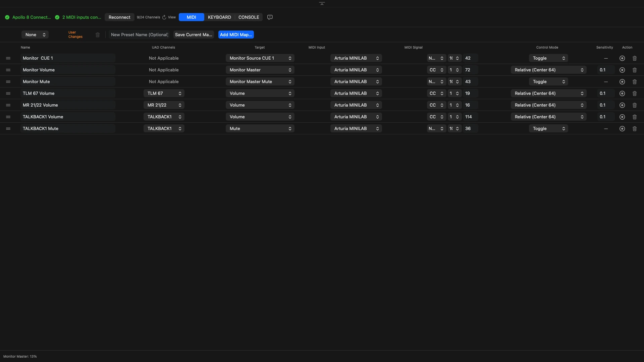644x362 pixels.
Task: Open CC signal type dropdown in TALKBACK1 Volume row
Action: [x=436, y=117]
